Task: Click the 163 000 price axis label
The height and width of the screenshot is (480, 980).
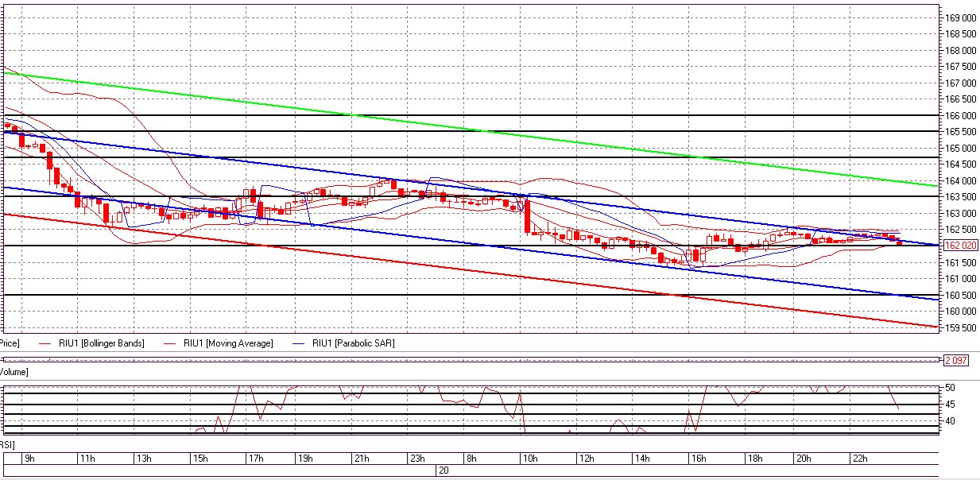Action: point(962,213)
